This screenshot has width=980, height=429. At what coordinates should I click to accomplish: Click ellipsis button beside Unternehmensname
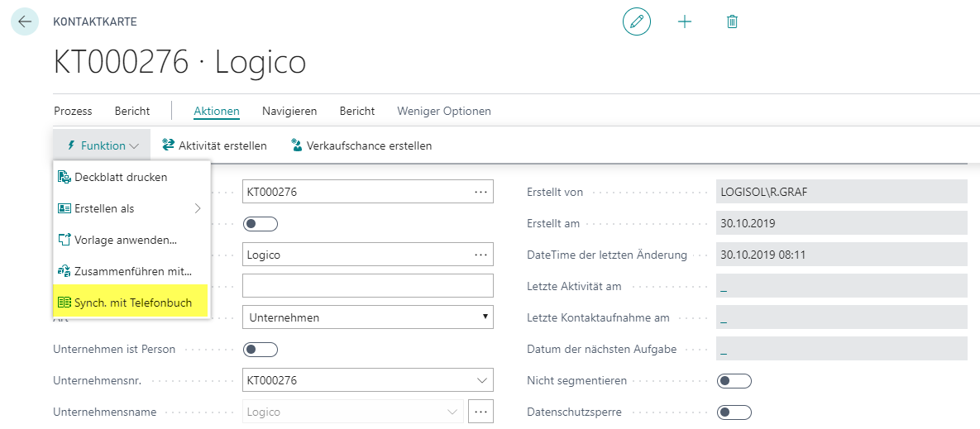click(x=480, y=412)
